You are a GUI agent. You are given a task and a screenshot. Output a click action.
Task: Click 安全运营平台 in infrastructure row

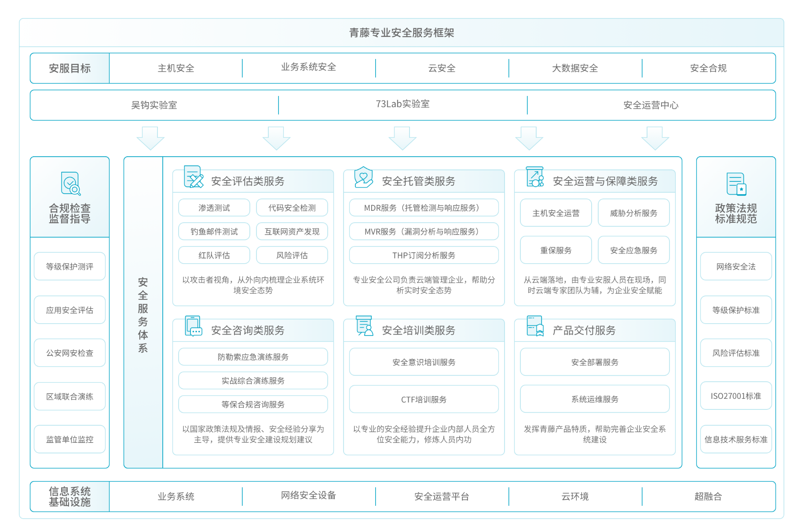(x=442, y=497)
